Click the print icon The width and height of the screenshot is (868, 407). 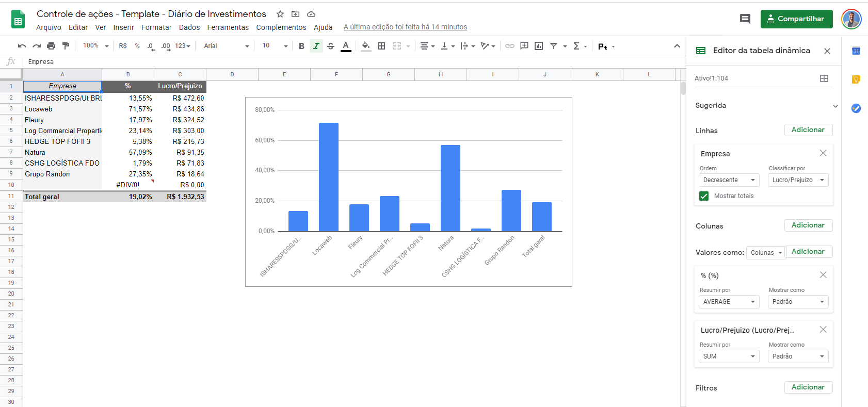click(x=51, y=46)
